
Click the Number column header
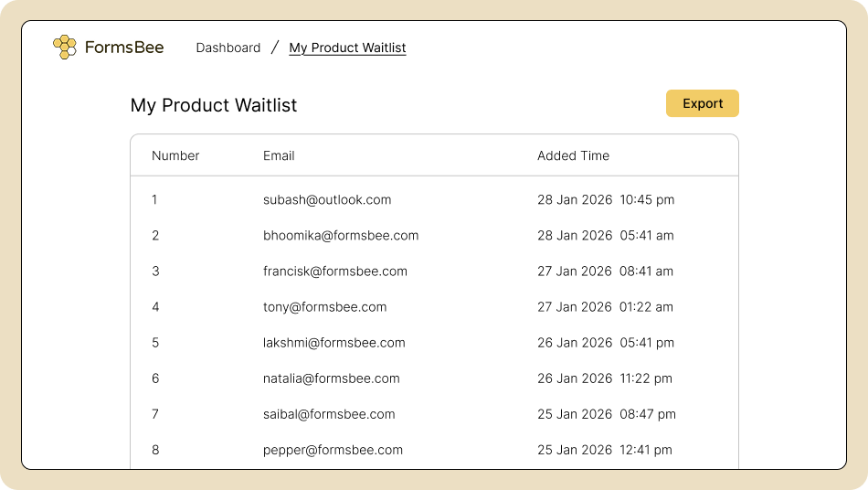tap(175, 155)
